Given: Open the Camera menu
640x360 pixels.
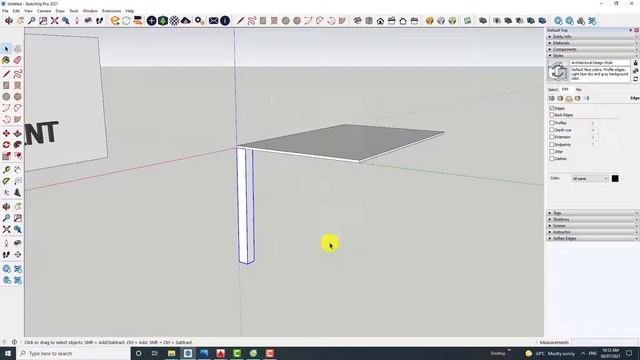Looking at the screenshot, I should pos(44,11).
